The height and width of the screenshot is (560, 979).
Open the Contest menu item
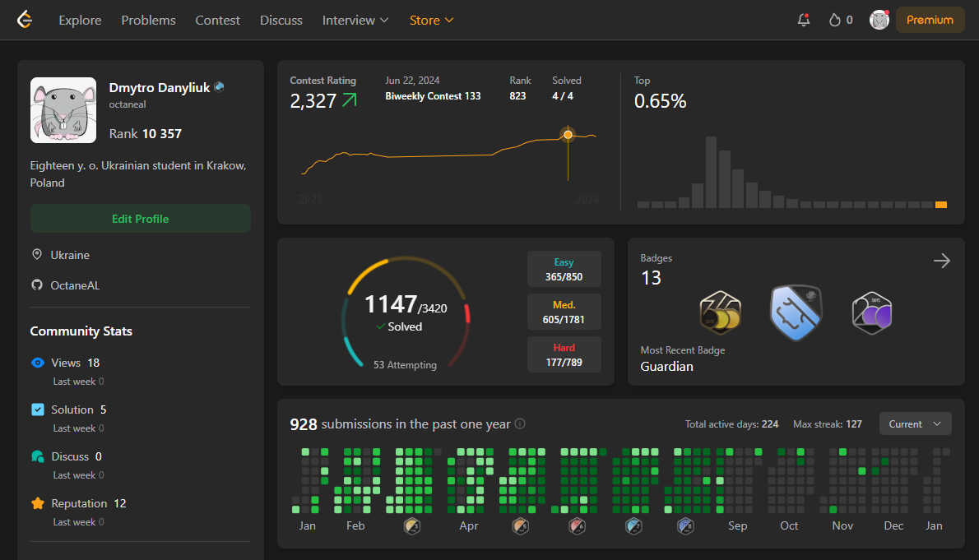tap(217, 20)
